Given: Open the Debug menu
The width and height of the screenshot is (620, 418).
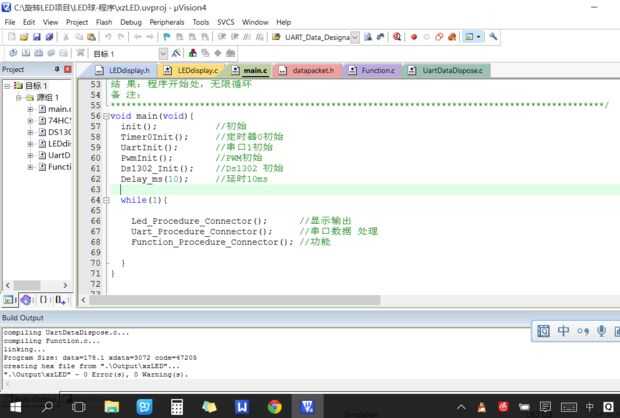Looking at the screenshot, I should coord(131,22).
